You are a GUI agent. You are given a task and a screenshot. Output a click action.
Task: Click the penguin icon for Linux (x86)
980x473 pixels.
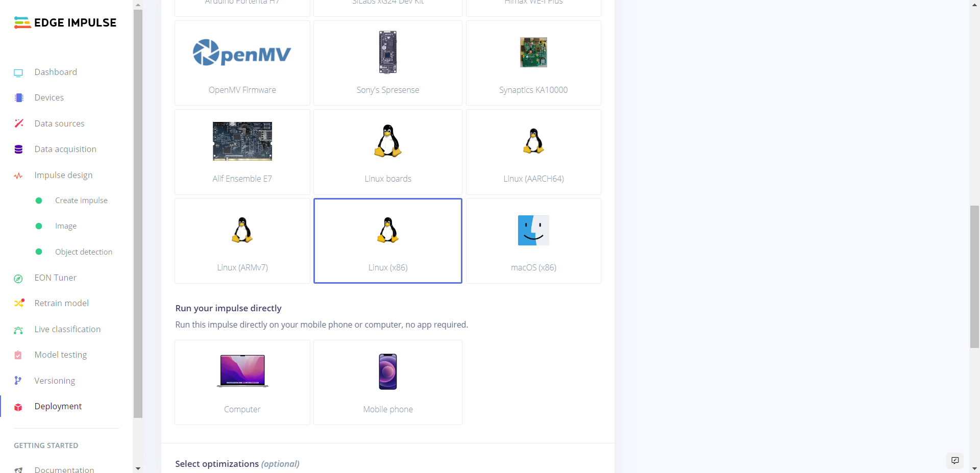[388, 230]
